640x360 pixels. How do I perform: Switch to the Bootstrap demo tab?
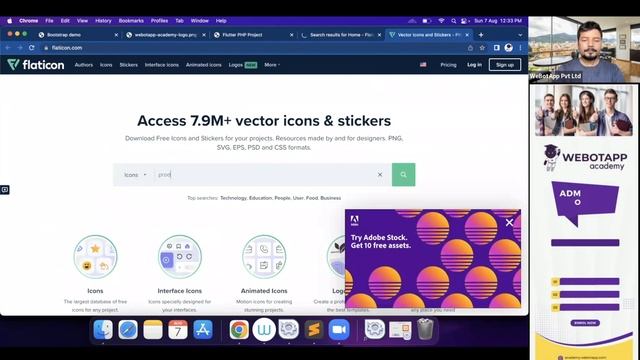(x=78, y=35)
